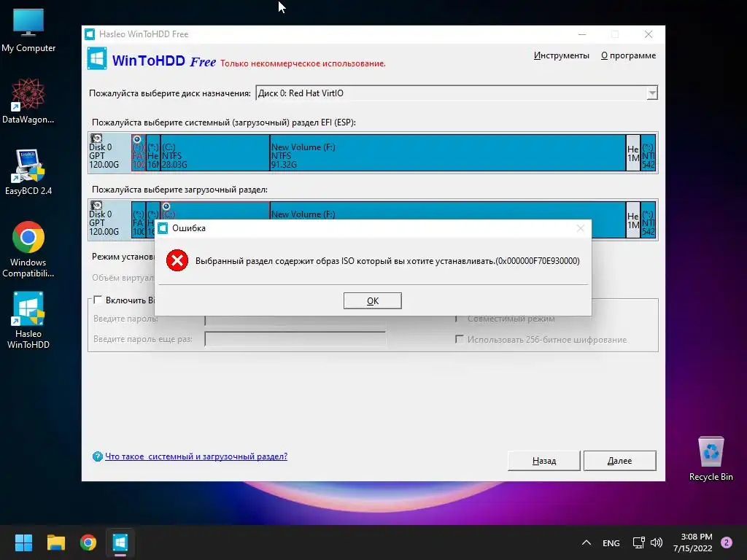The width and height of the screenshot is (747, 560).
Task: Click the blue question mark help icon
Action: pyautogui.click(x=97, y=456)
